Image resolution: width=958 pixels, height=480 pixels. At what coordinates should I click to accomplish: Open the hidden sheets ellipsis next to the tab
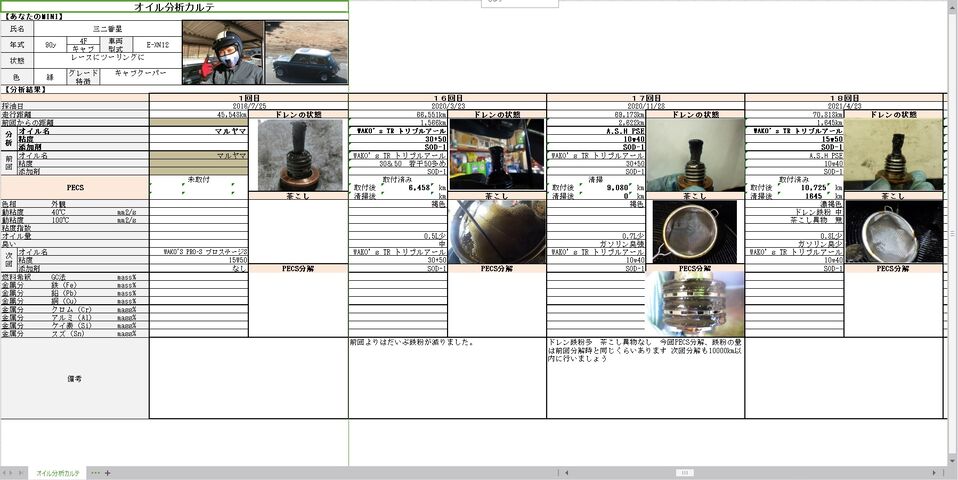pyautogui.click(x=95, y=473)
